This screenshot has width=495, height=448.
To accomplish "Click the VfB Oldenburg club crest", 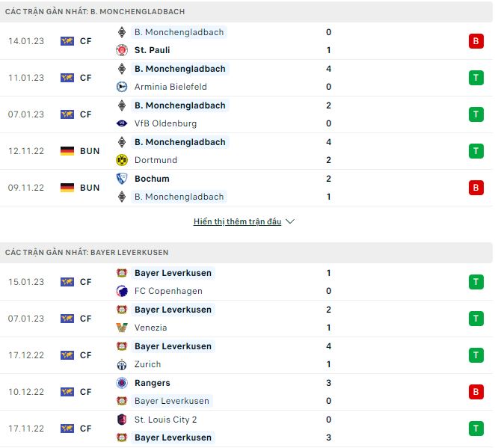I will point(122,123).
